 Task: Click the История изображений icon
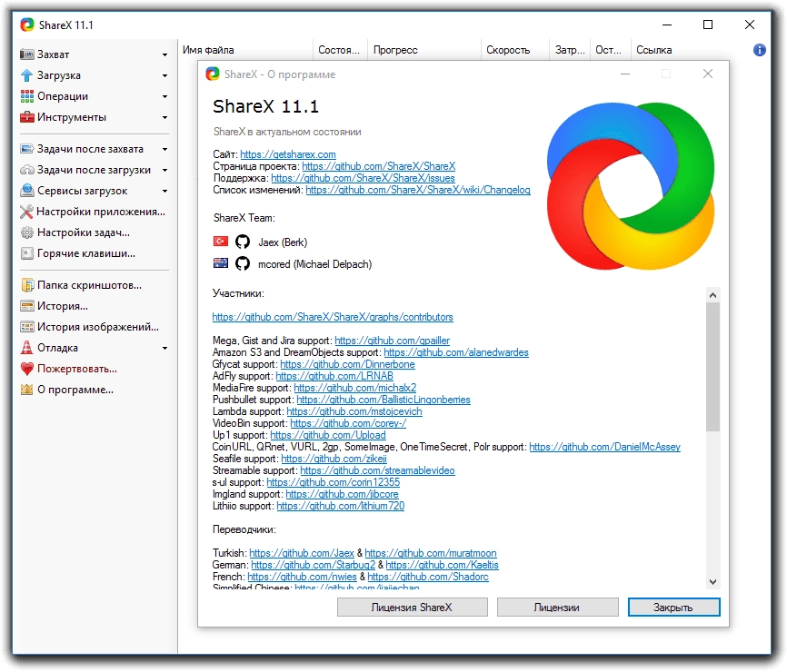pyautogui.click(x=26, y=327)
